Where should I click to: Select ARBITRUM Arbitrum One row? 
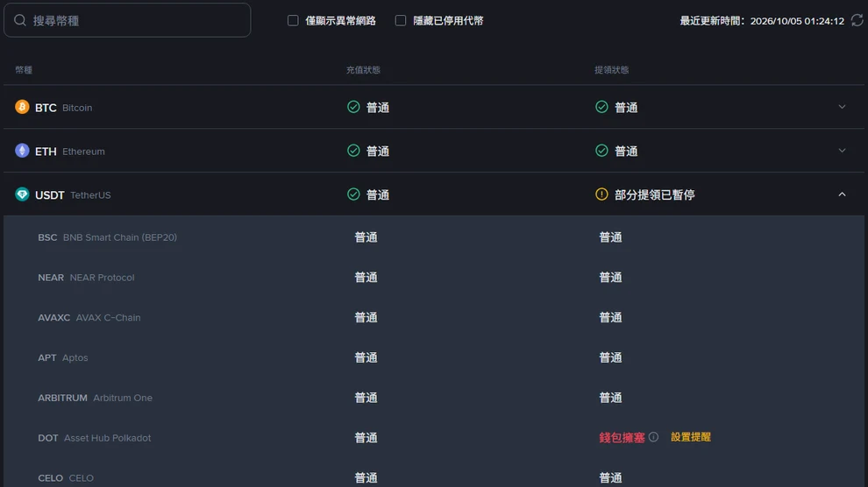(x=434, y=398)
